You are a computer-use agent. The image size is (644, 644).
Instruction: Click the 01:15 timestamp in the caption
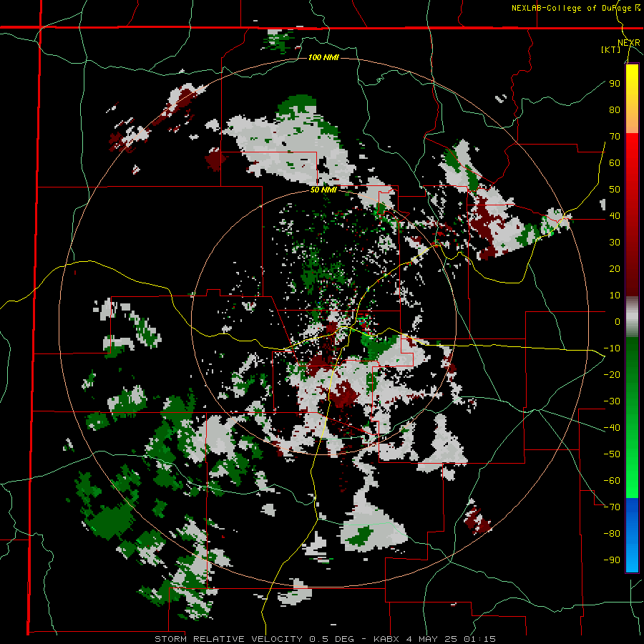[480, 639]
